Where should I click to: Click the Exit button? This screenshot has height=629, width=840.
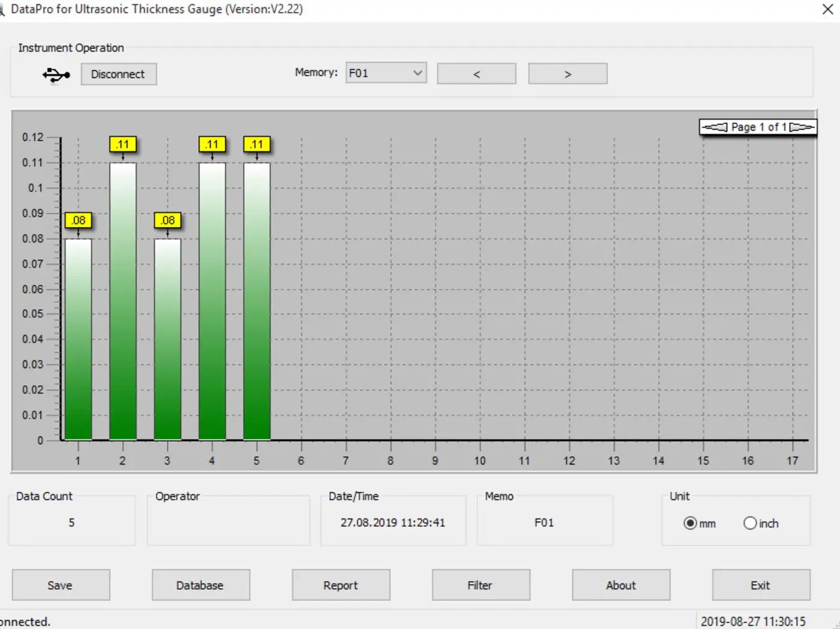click(x=761, y=585)
